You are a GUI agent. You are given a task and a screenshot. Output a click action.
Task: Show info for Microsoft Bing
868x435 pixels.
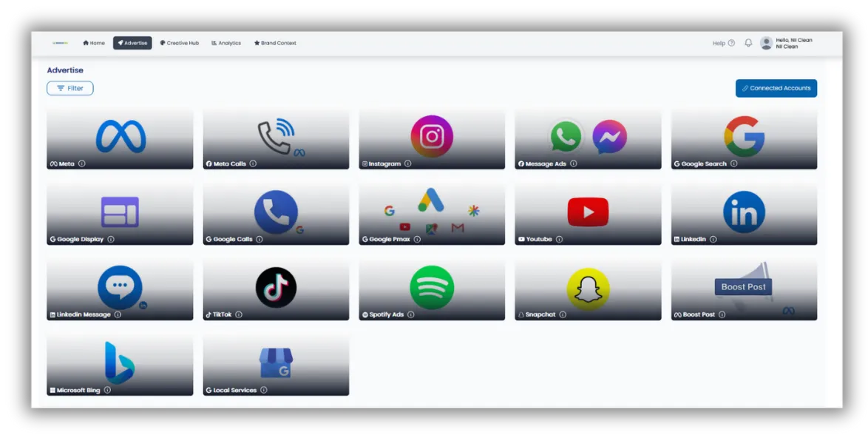pyautogui.click(x=107, y=390)
